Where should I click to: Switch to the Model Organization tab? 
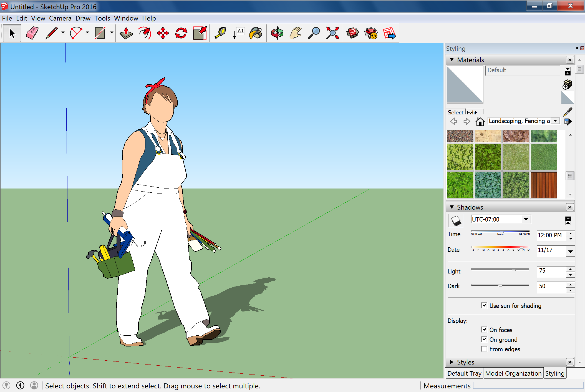click(x=513, y=373)
